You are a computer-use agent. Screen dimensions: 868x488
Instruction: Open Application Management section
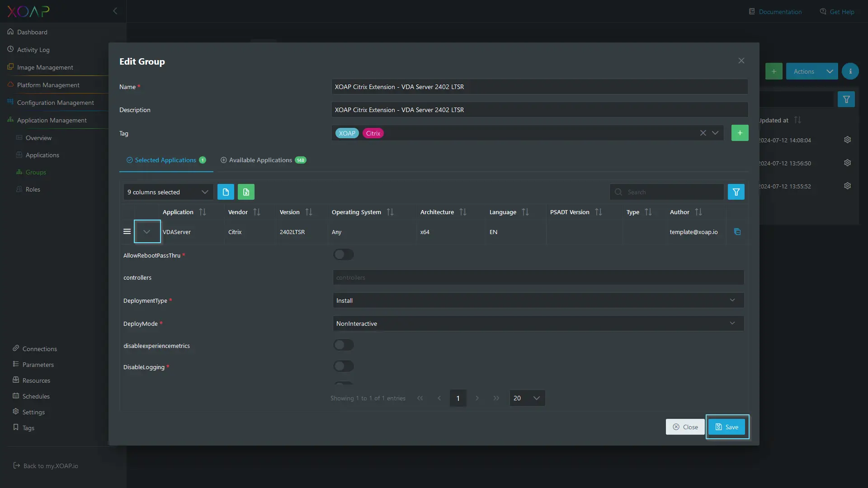52,120
